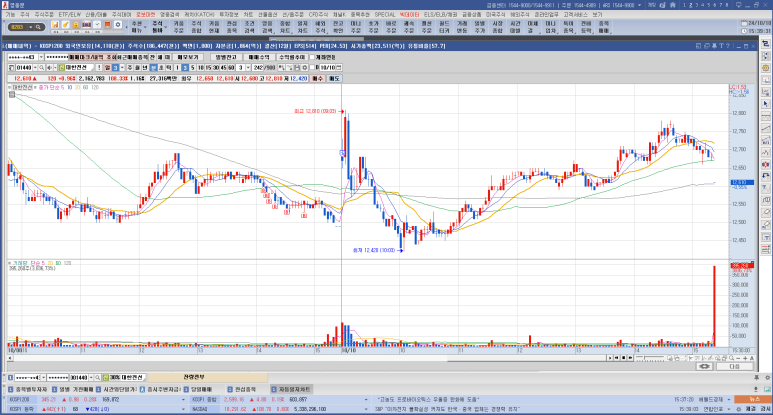
Task: Click the magnifier in the screen-number search box
Action: coord(38,27)
